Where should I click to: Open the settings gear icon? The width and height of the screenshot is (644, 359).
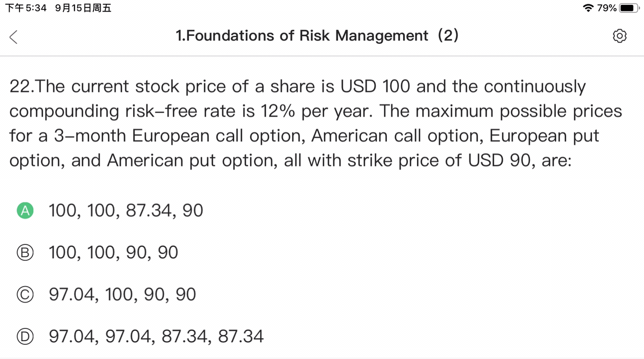(x=619, y=36)
